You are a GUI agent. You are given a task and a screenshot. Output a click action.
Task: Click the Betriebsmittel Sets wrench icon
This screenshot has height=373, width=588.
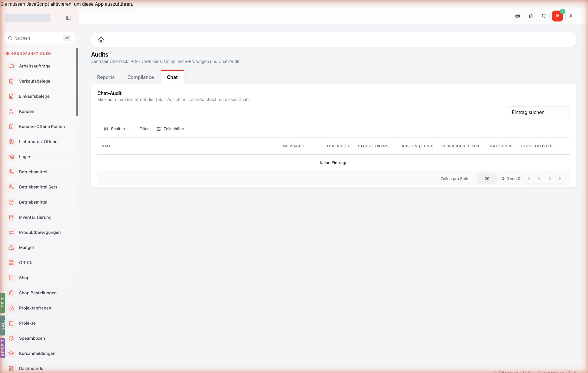11,187
